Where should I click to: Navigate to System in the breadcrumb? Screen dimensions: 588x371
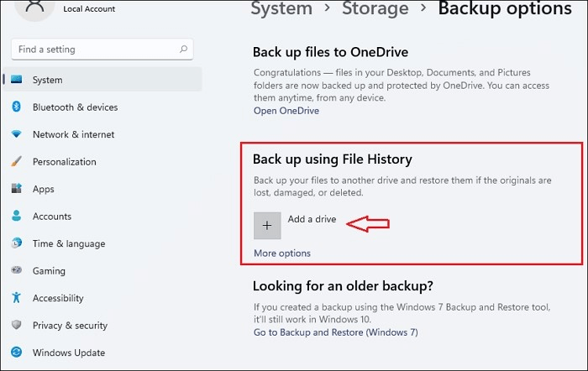coord(281,9)
